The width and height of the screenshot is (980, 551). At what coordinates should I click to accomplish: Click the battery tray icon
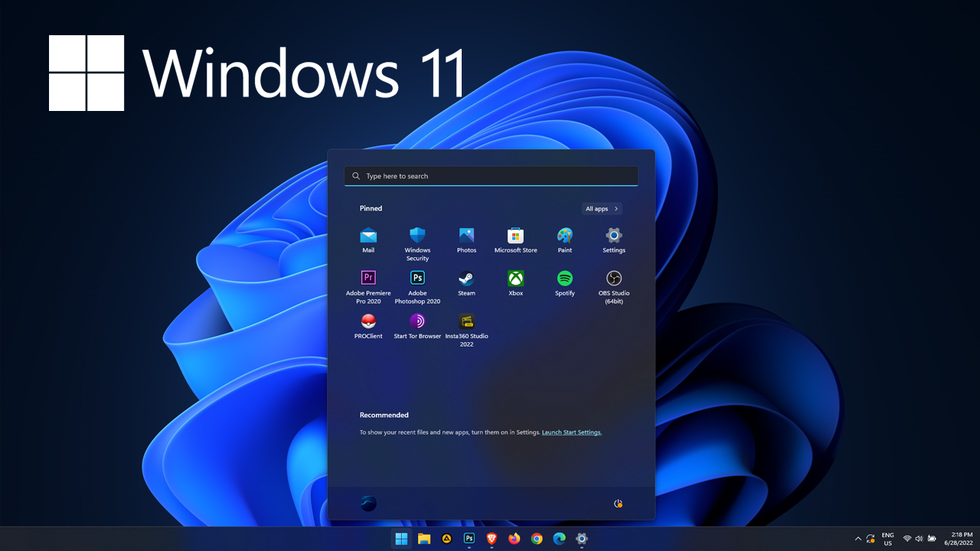click(x=932, y=539)
